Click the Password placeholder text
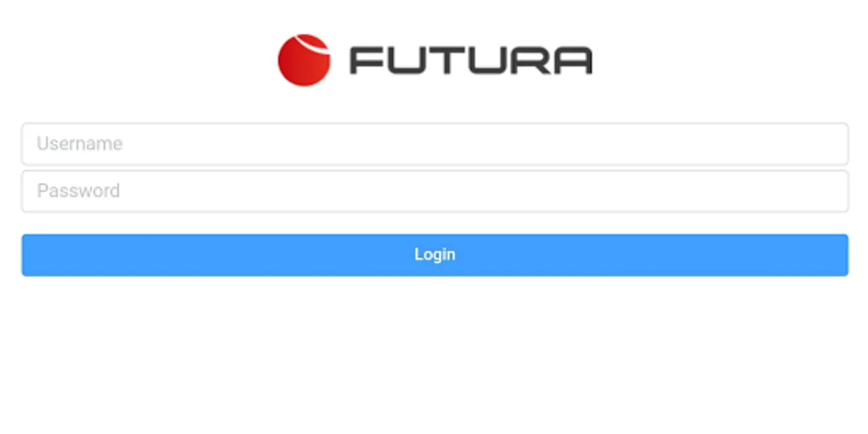The width and height of the screenshot is (868, 434). pyautogui.click(x=79, y=191)
